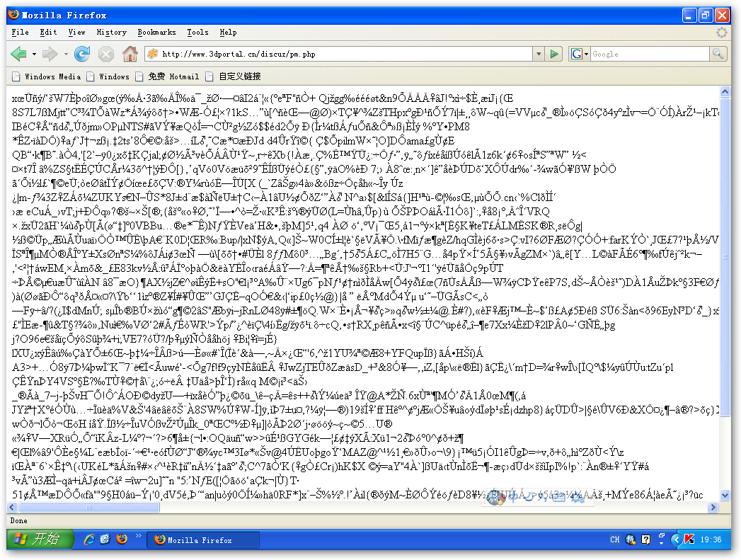Click the 19:36 system clock
Screen dimensions: 741x560
(x=711, y=539)
